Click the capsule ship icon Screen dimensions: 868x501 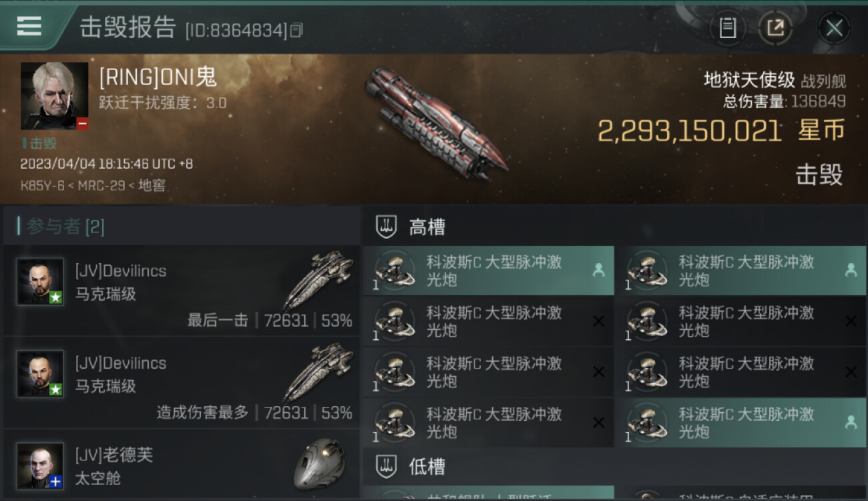[x=319, y=463]
